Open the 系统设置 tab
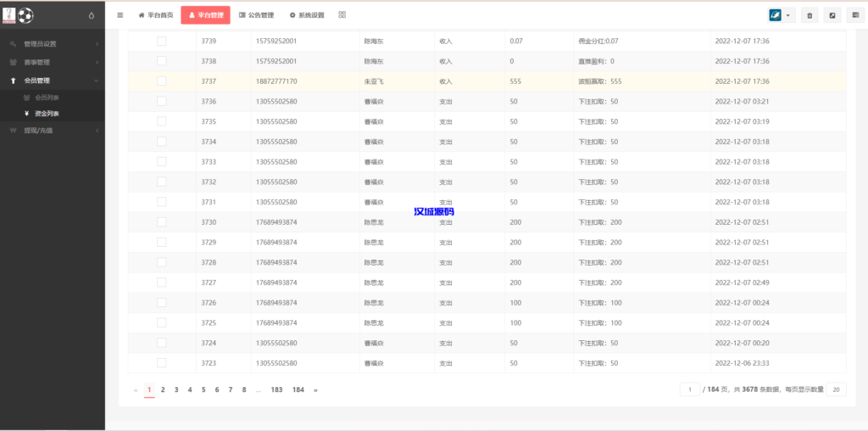 tap(307, 15)
